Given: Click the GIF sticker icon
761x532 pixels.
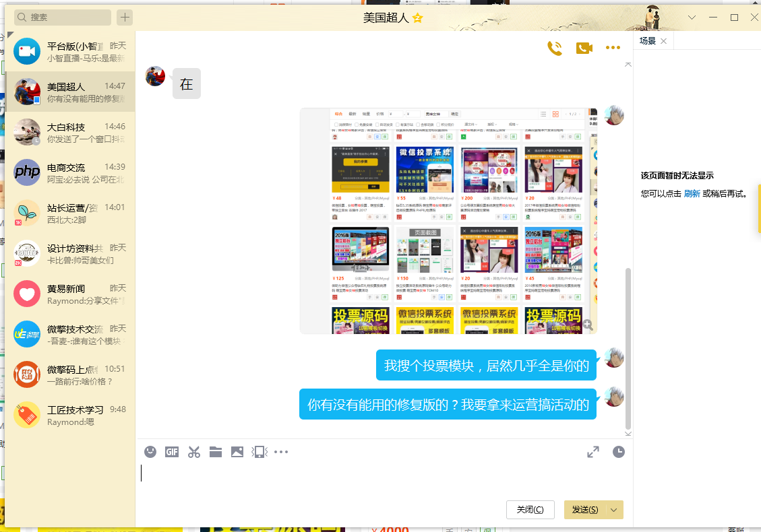Looking at the screenshot, I should 172,452.
